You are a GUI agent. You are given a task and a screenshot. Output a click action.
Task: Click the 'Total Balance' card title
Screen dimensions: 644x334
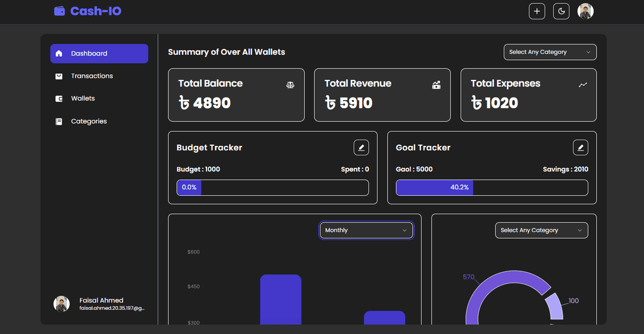pos(210,84)
